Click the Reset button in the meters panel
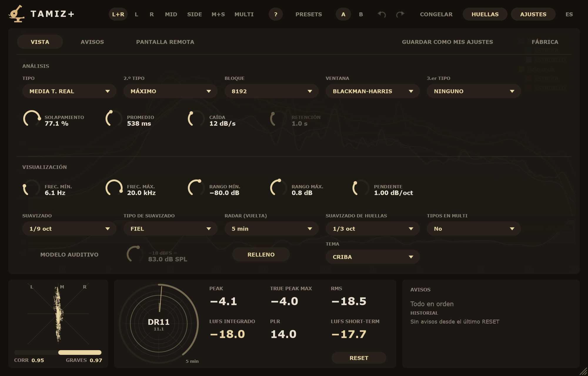 click(x=359, y=358)
